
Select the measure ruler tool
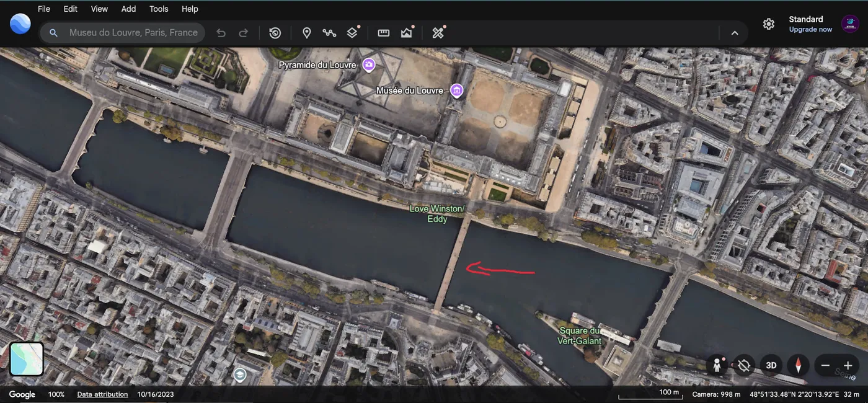coord(384,33)
